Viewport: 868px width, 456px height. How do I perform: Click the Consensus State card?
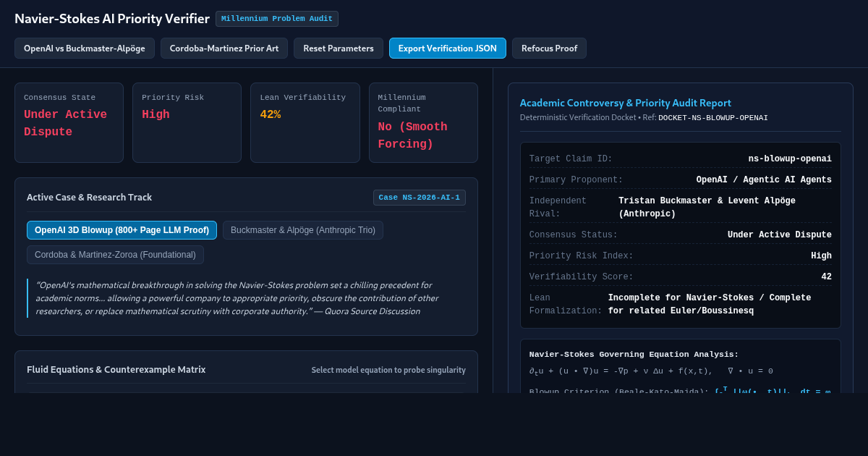point(69,122)
